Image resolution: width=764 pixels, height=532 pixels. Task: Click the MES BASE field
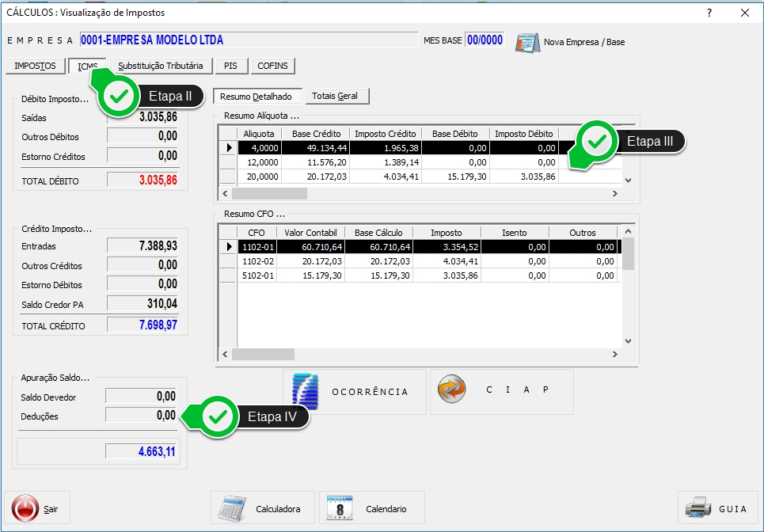coord(484,40)
